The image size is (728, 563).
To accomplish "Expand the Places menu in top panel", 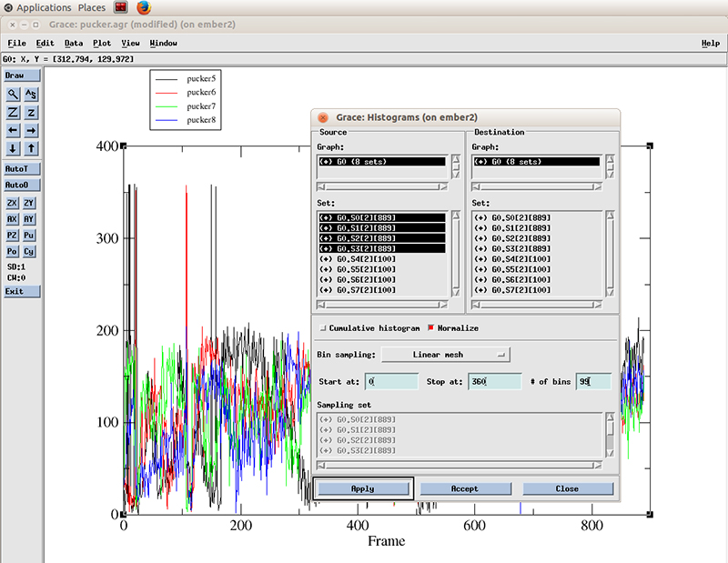I will click(x=91, y=7).
